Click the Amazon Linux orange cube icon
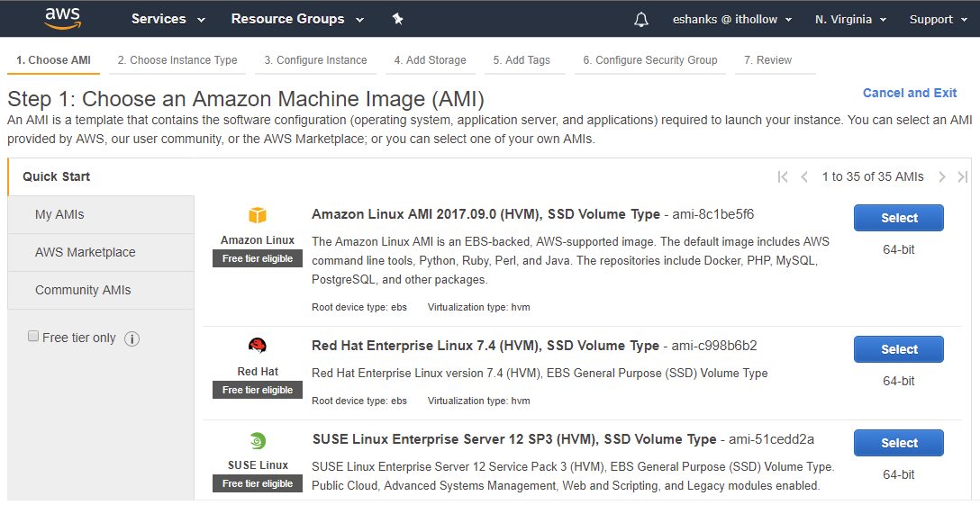 point(258,215)
